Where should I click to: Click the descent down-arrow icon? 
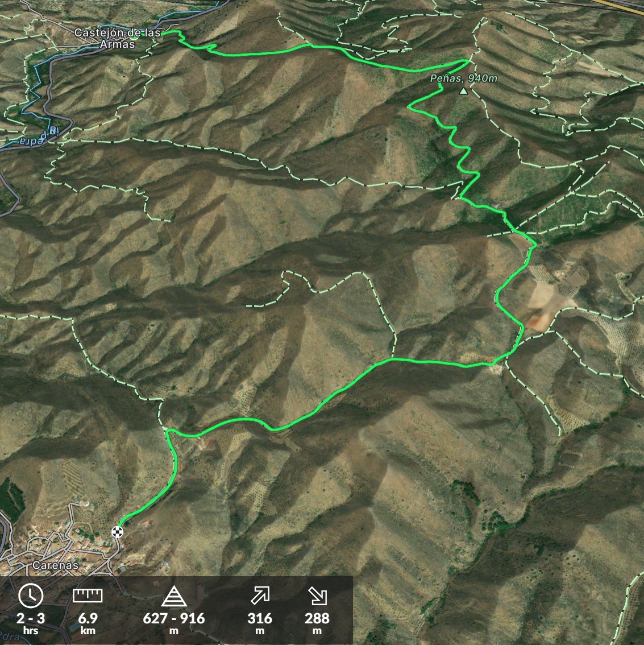(x=317, y=596)
